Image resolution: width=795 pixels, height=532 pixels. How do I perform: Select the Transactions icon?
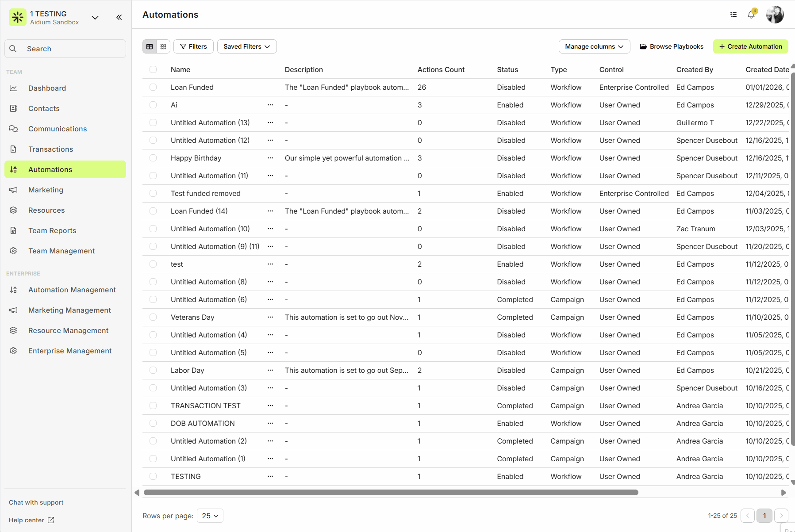[x=14, y=149]
